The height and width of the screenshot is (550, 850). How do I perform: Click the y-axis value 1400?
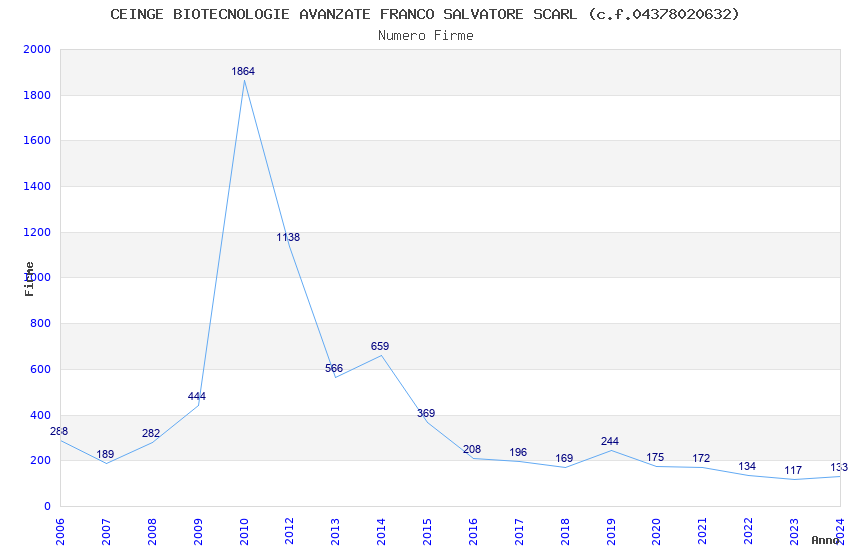(x=37, y=186)
